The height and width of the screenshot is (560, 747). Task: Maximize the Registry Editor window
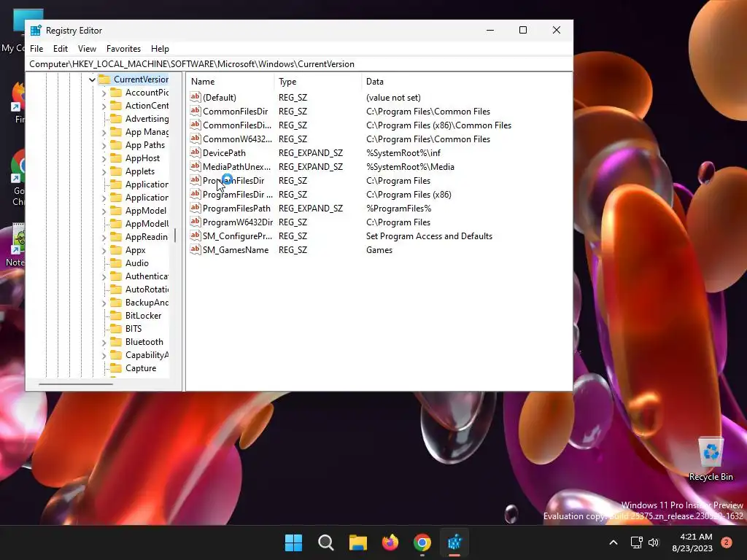coord(522,30)
